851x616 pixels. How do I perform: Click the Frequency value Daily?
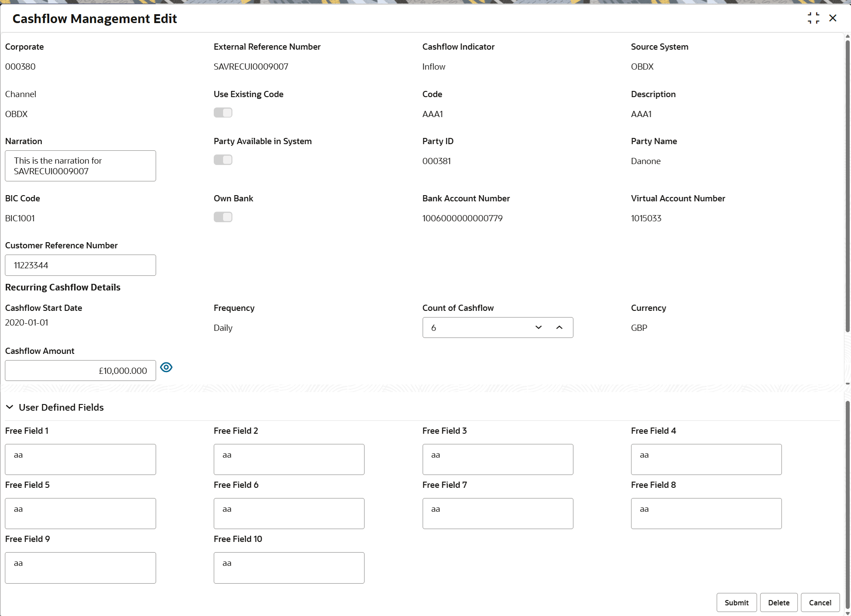point(223,328)
